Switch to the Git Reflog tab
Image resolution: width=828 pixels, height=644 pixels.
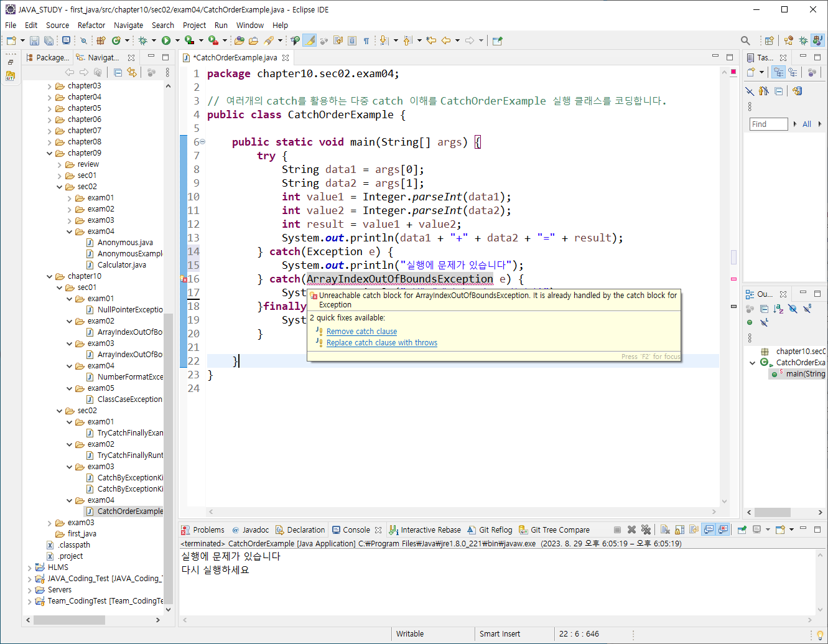[x=490, y=530]
